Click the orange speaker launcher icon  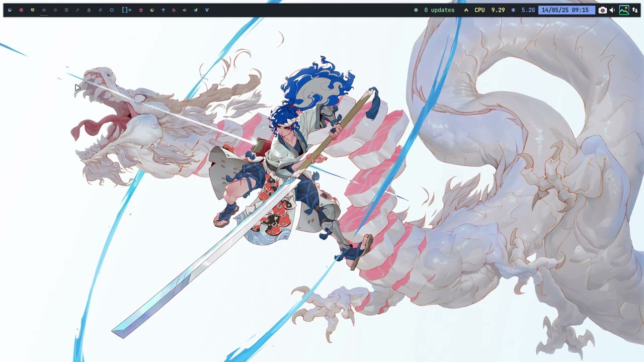(x=185, y=10)
